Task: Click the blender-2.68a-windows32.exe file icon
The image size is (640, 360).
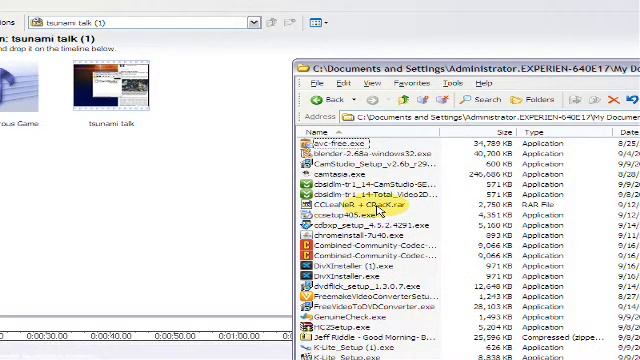Action: tap(306, 154)
